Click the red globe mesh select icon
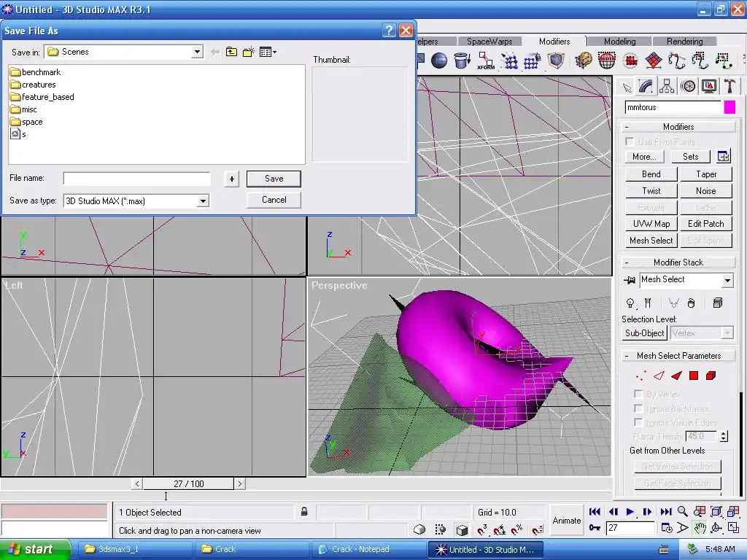747x560 pixels. coord(606,61)
